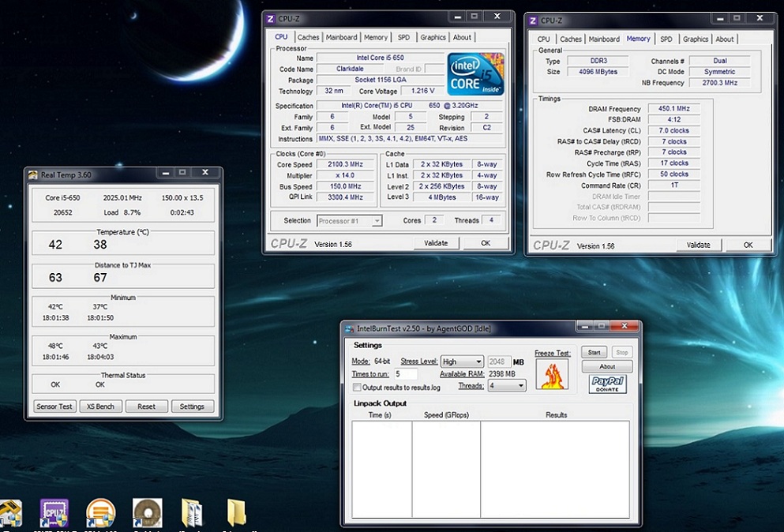The width and height of the screenshot is (784, 532).
Task: Open Real Temp Settings
Action: click(192, 406)
